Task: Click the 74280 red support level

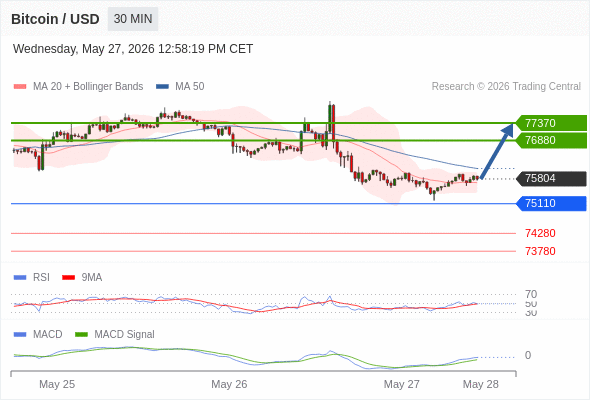Action: pos(540,233)
